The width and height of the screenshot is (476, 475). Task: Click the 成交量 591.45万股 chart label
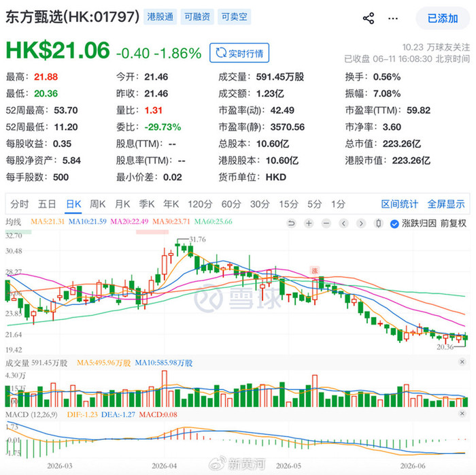coord(37,363)
